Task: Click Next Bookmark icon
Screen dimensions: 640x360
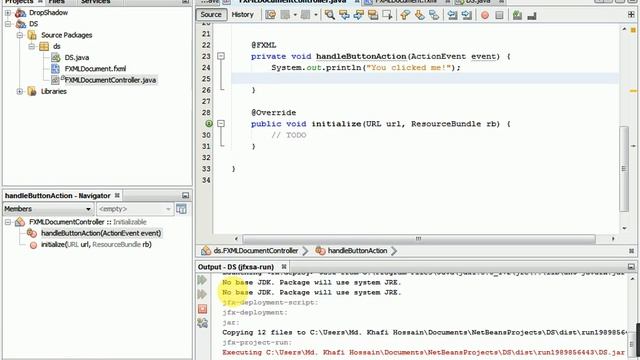Action: 419,15
